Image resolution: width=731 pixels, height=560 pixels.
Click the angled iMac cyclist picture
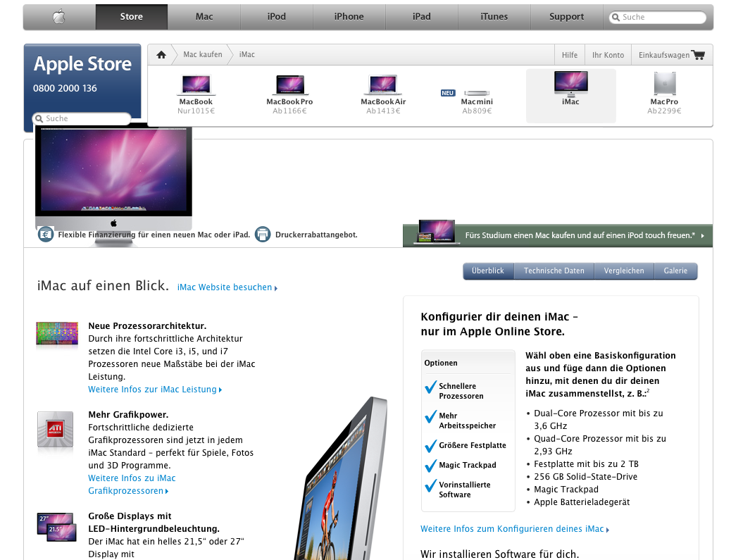[x=342, y=478]
